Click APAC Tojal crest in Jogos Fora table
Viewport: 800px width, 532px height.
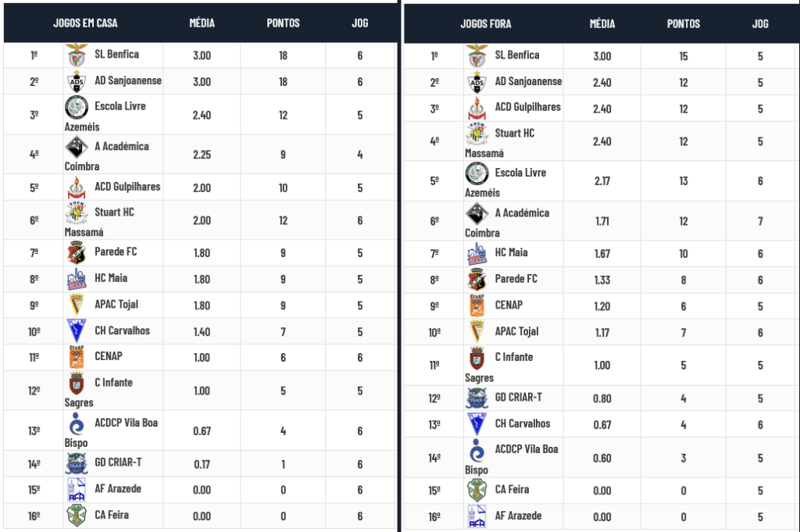[476, 332]
